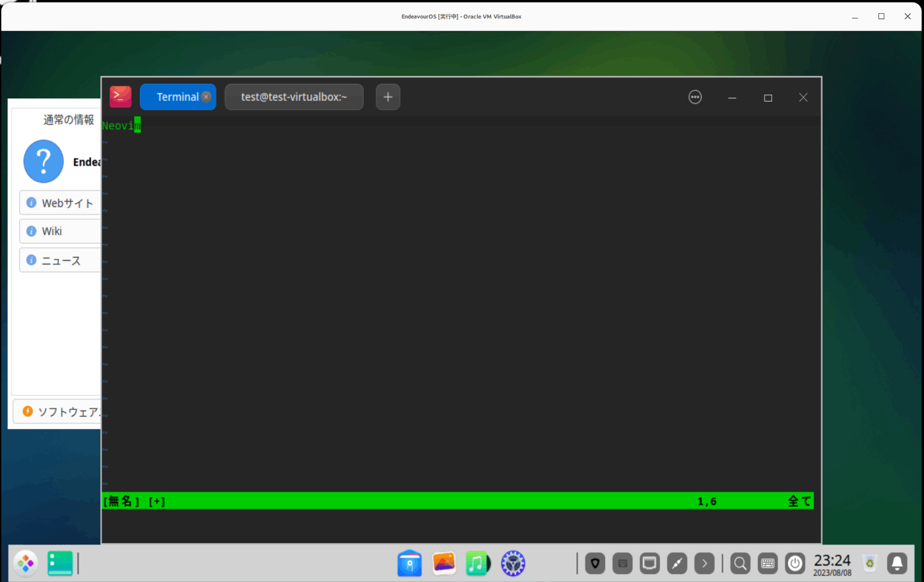Open the image viewer icon in dock
Viewport: 924px width, 582px height.
pos(444,564)
